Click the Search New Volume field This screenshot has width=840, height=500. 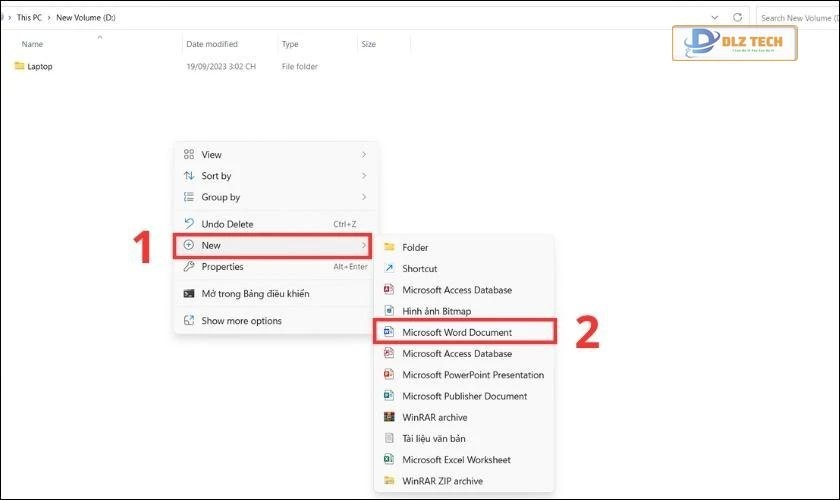point(798,18)
